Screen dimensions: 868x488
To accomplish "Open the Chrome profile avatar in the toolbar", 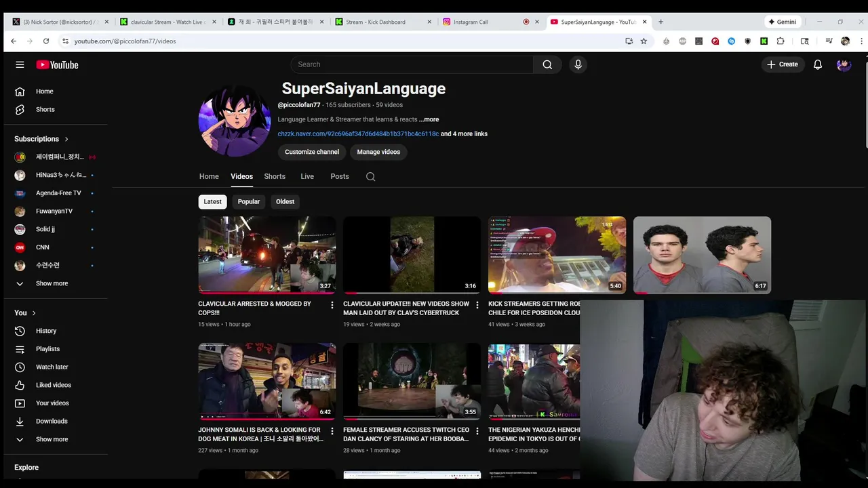I will pyautogui.click(x=845, y=41).
